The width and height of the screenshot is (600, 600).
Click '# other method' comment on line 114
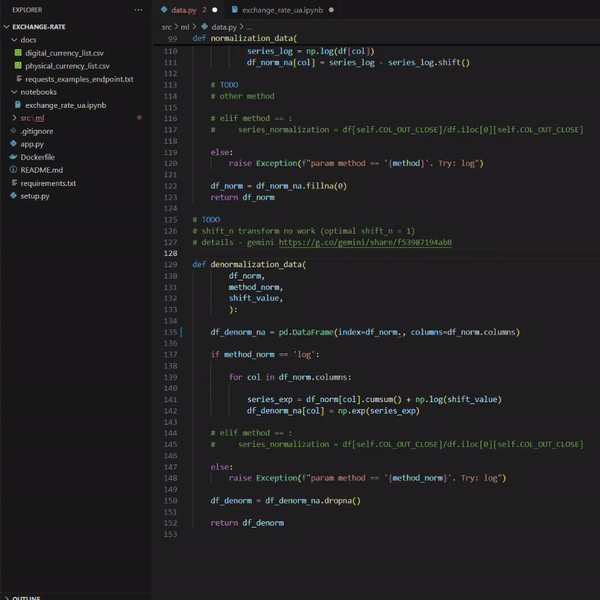pos(243,96)
